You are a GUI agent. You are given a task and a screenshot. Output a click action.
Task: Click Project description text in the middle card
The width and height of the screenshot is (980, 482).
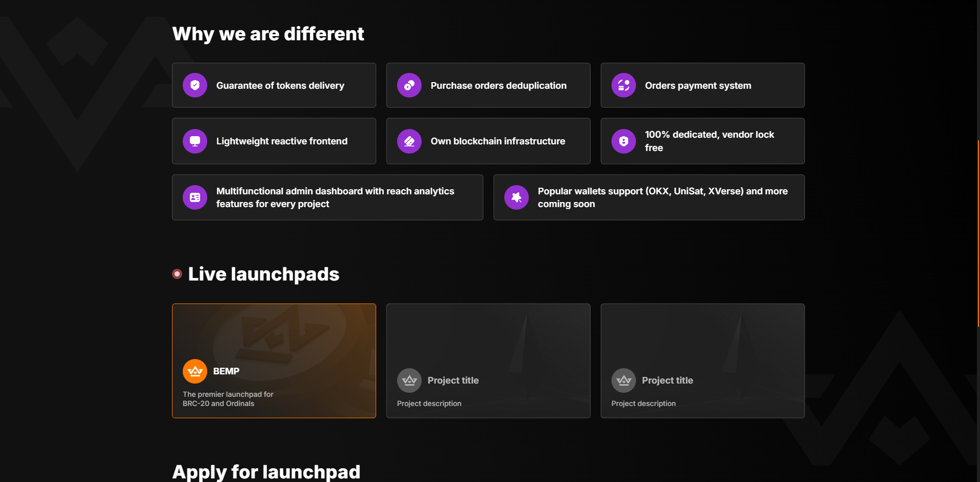[x=429, y=403]
